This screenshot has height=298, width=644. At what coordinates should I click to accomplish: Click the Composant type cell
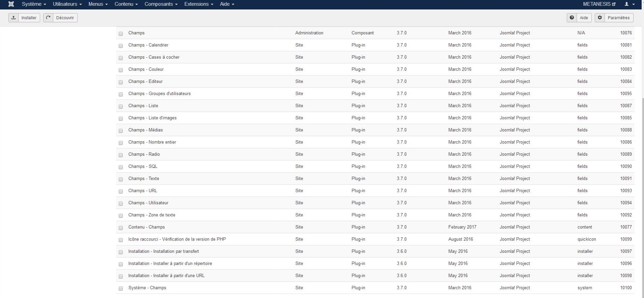point(363,33)
